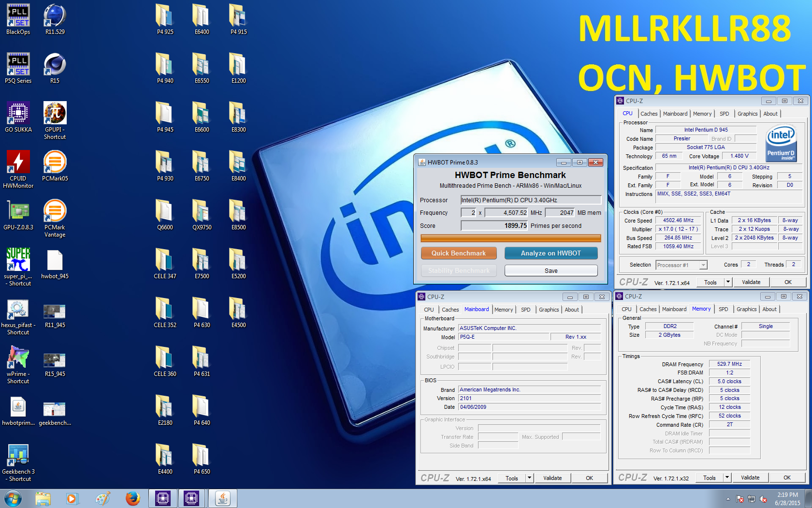Image resolution: width=812 pixels, height=508 pixels.
Task: Open Windows Media Player taskbar icon
Action: pos(72,498)
